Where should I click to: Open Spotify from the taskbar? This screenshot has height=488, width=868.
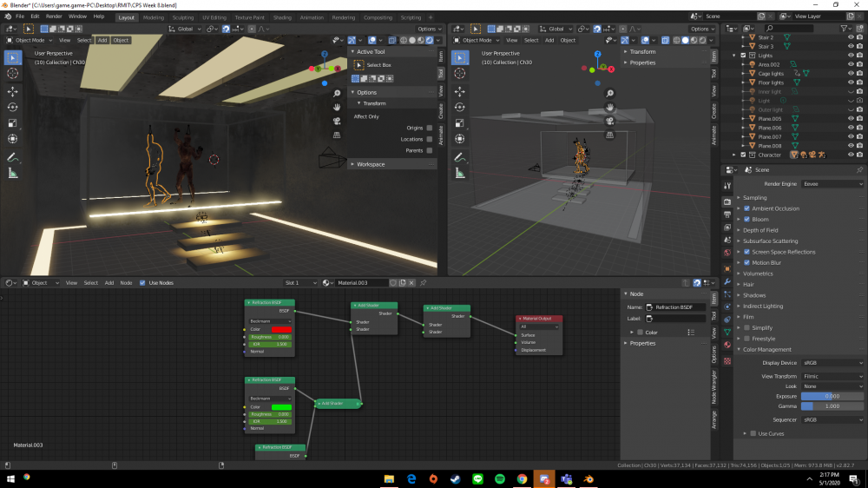coord(499,479)
